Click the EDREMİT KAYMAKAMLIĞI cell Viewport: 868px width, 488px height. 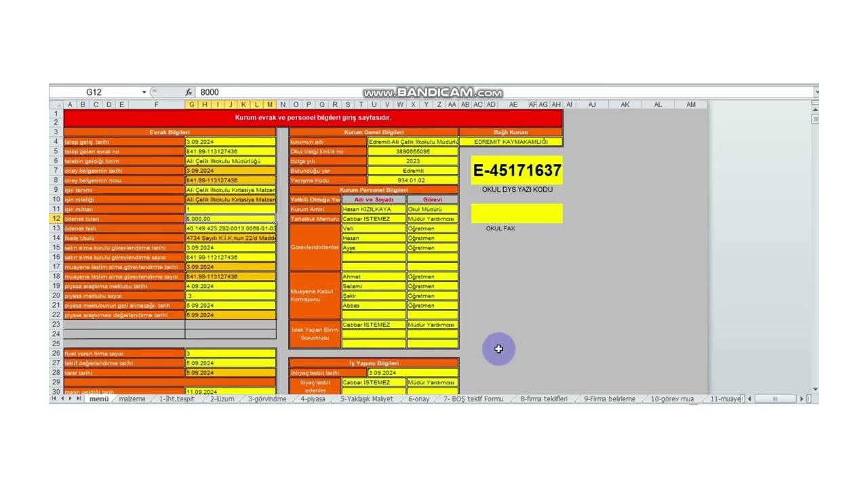tap(511, 142)
